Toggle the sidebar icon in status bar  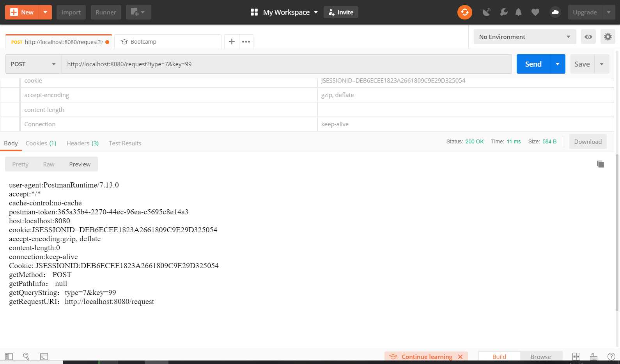click(9, 356)
